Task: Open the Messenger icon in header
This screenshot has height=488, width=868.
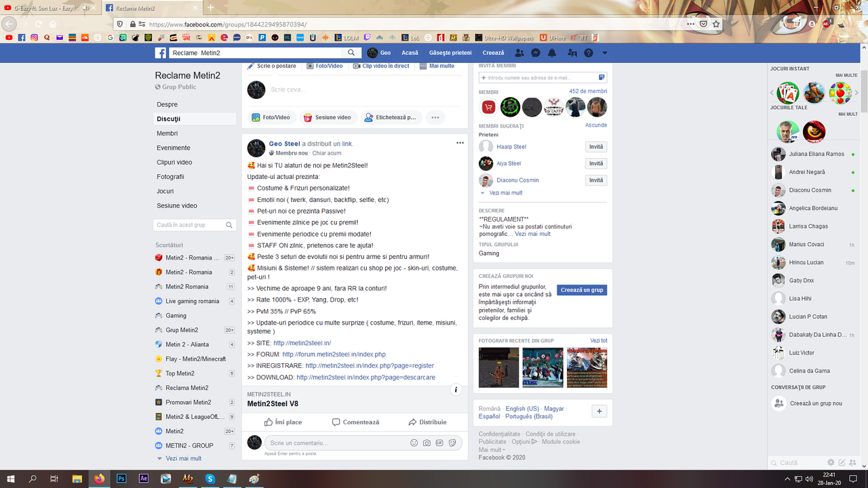Action: pos(536,53)
